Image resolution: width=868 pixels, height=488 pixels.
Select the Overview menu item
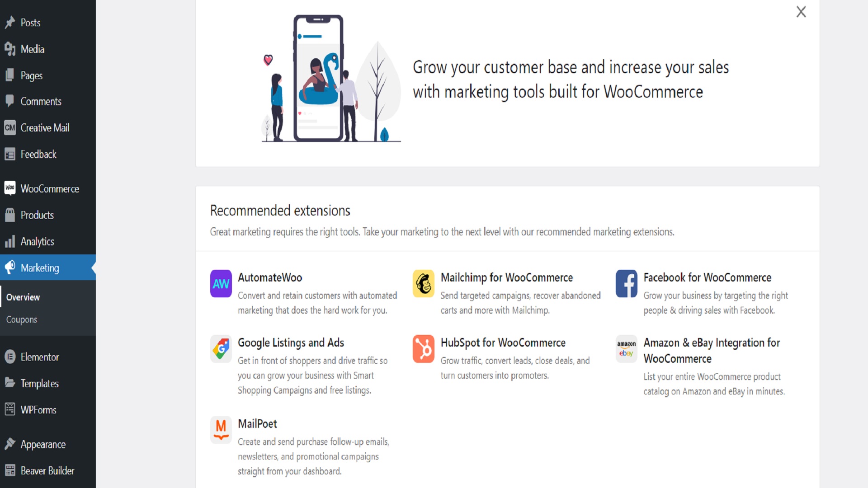(23, 297)
